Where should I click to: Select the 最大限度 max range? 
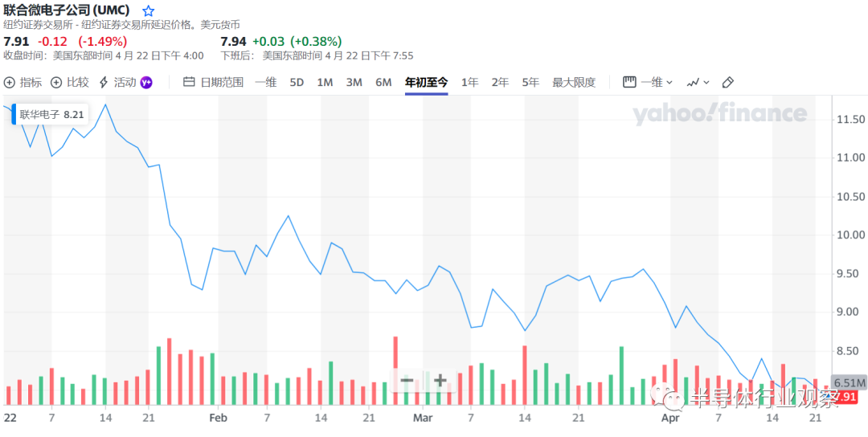click(574, 83)
